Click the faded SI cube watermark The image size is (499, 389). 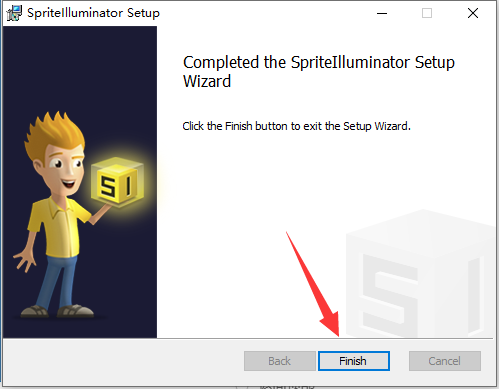[422, 273]
